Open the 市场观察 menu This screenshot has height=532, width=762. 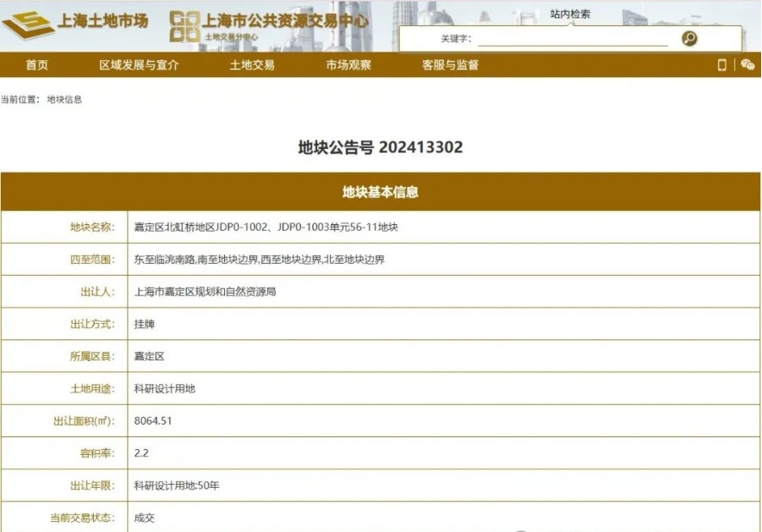(348, 65)
